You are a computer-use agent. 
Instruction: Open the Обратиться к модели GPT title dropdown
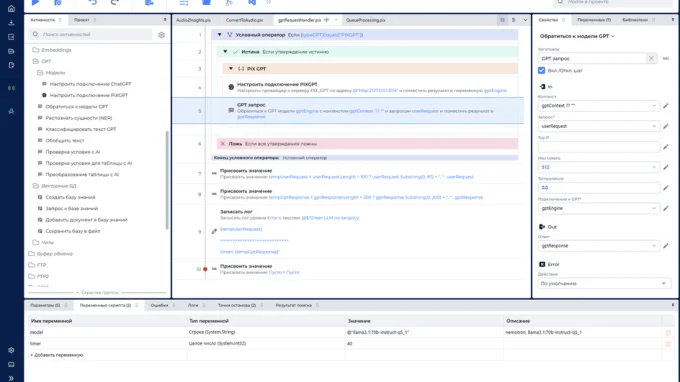point(613,36)
